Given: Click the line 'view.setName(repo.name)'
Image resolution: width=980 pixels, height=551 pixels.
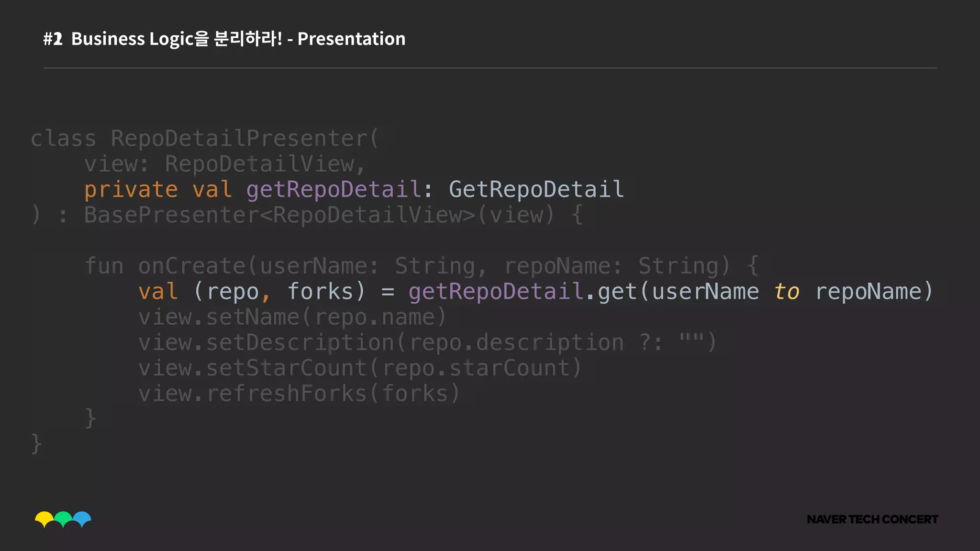Looking at the screenshot, I should click(x=292, y=317).
